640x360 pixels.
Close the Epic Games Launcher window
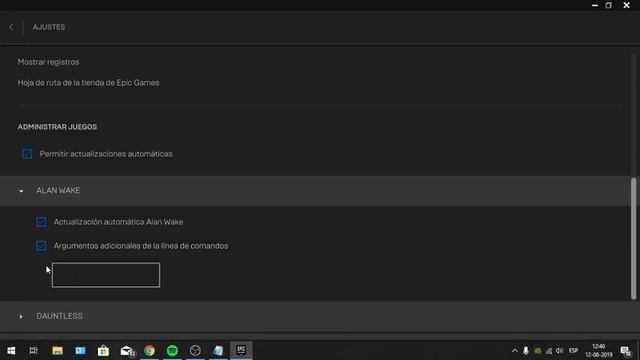point(627,5)
